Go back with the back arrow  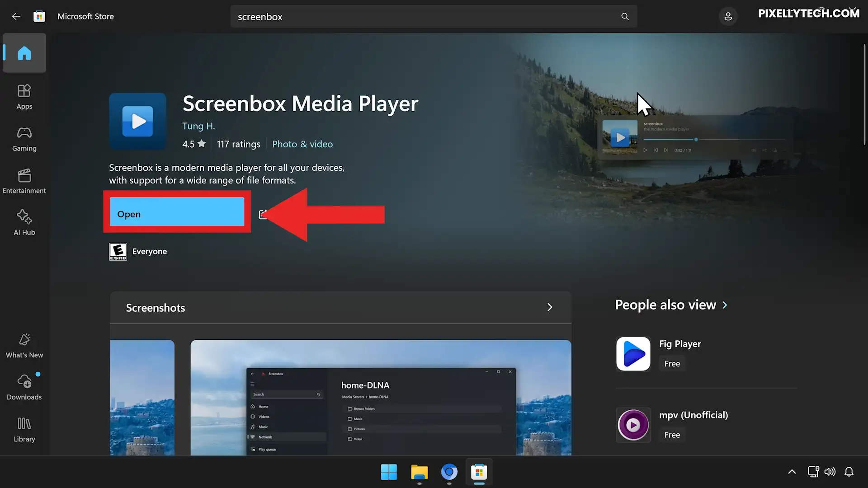pyautogui.click(x=16, y=16)
